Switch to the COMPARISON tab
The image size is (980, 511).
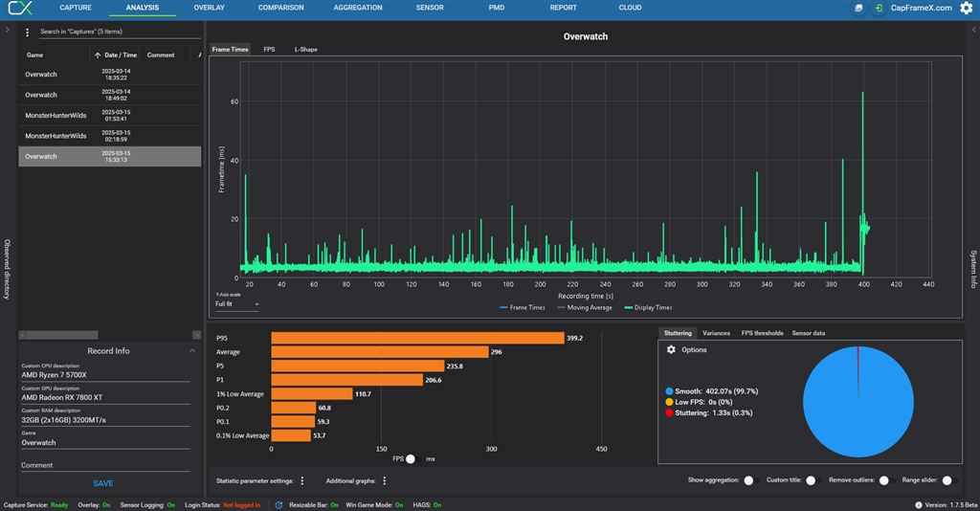[x=280, y=8]
